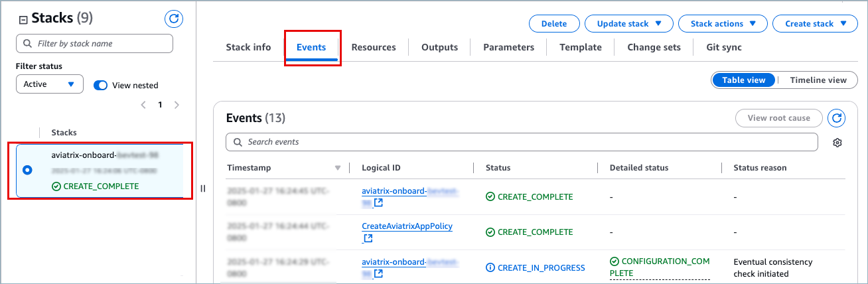
Task: Sort events by Timestamp arrow
Action: click(x=338, y=168)
